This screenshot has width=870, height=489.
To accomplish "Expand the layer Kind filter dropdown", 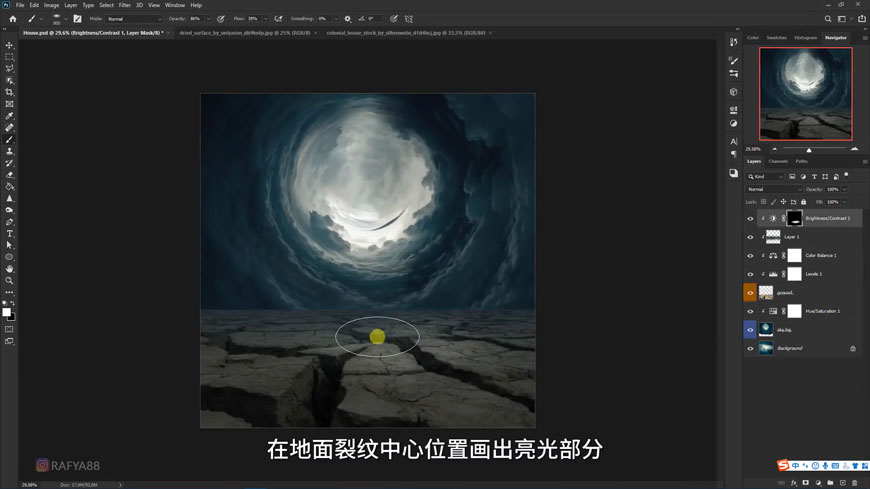I will pyautogui.click(x=765, y=176).
